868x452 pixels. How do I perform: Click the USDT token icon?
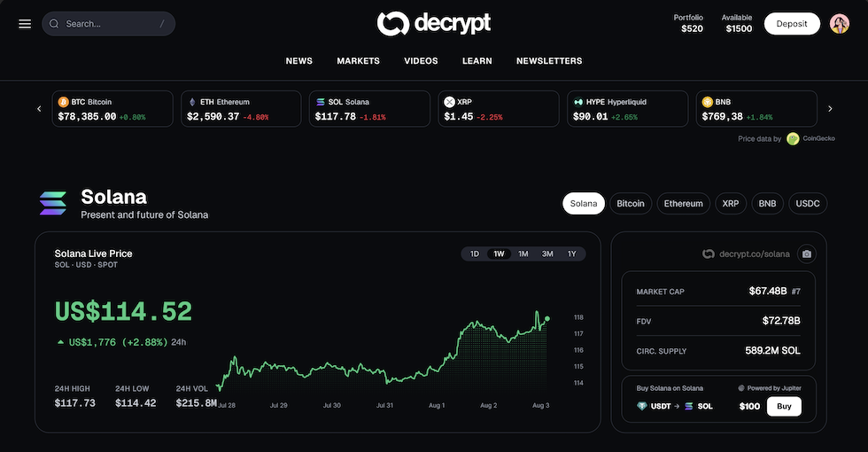(642, 406)
